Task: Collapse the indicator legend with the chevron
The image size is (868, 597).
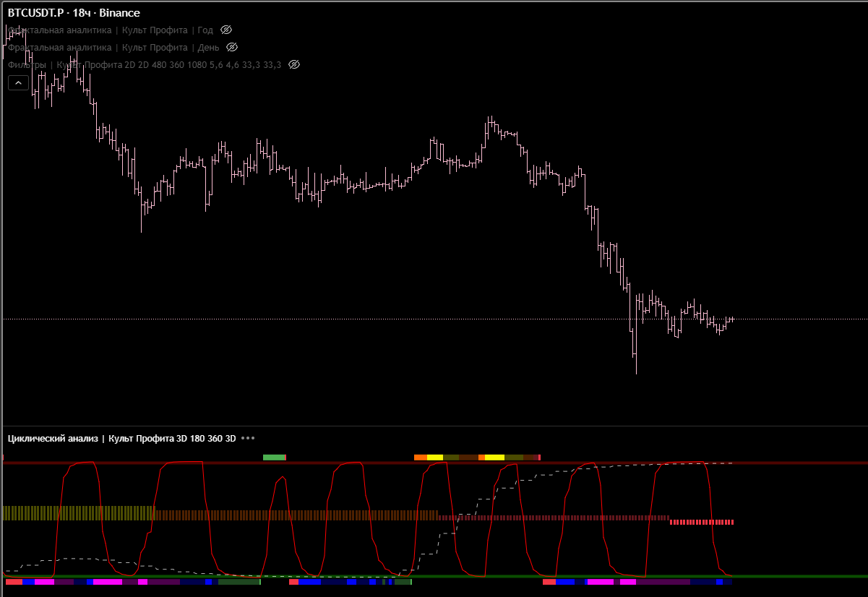Action: pyautogui.click(x=18, y=83)
